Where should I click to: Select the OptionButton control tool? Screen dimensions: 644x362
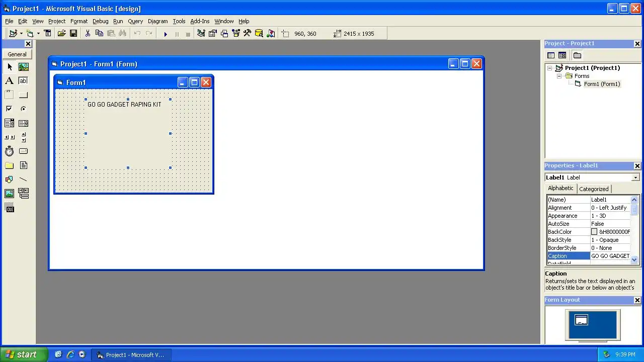[x=24, y=109]
